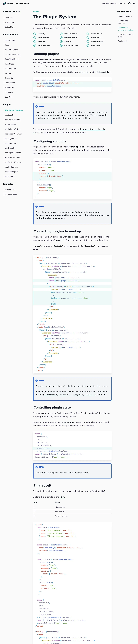Toggle the light/dark theme sun icon
138x644 pixels.
(134, 4)
